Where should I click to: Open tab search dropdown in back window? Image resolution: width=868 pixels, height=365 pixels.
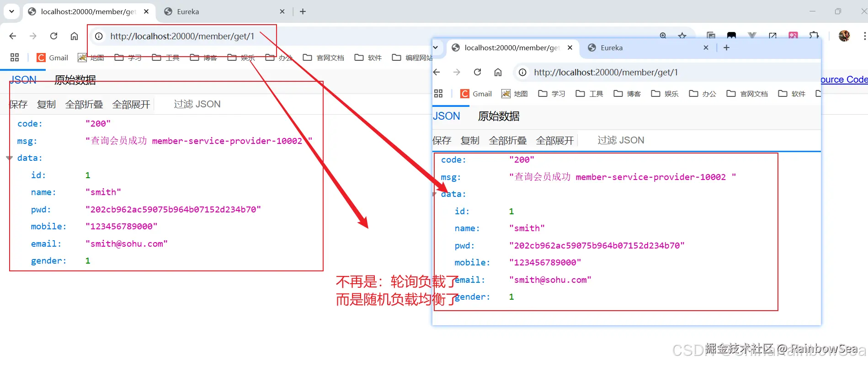[x=11, y=11]
